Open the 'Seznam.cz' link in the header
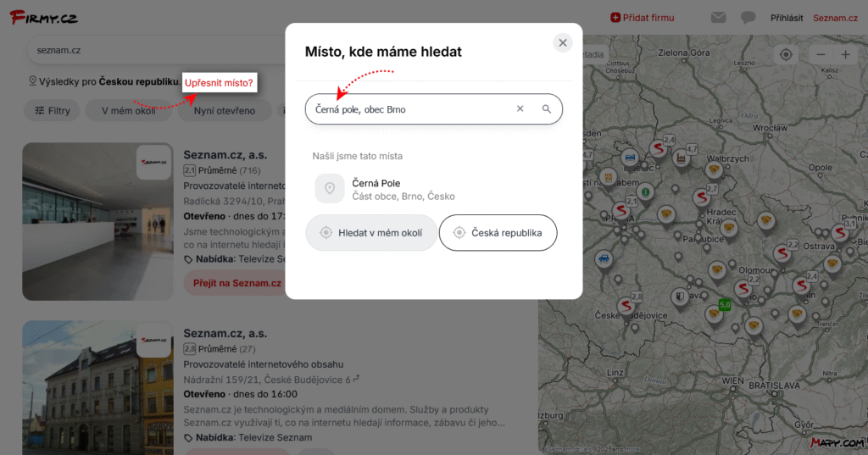This screenshot has height=455, width=868. coord(835,18)
